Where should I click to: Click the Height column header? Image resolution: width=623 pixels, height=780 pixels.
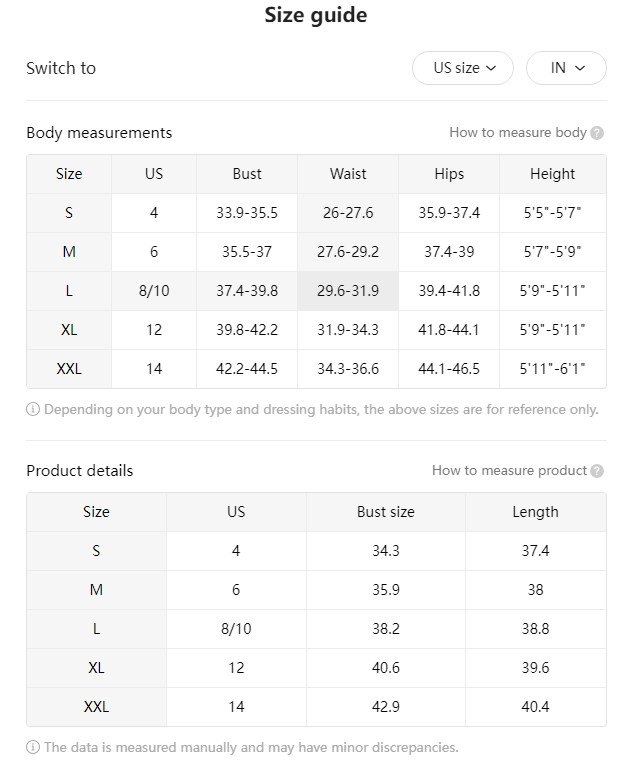point(552,174)
